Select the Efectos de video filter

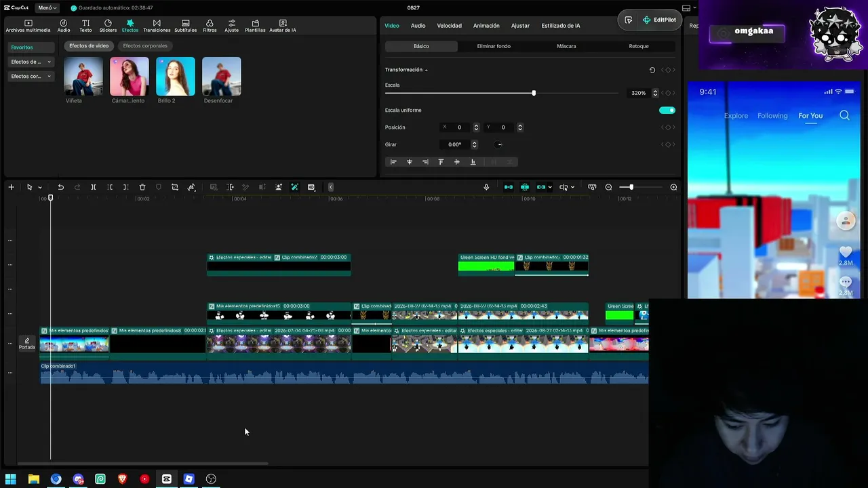pos(89,46)
